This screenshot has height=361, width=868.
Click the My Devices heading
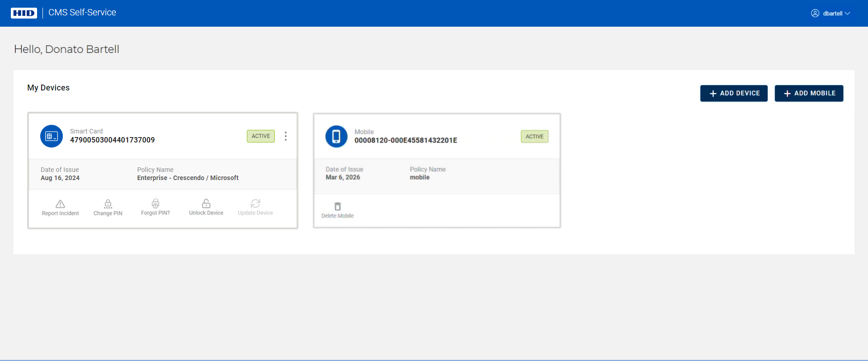pos(48,88)
